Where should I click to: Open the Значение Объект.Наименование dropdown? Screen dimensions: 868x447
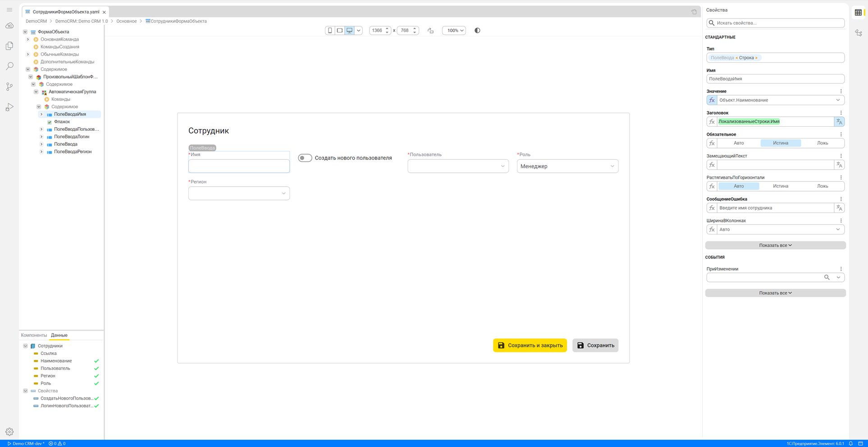pyautogui.click(x=781, y=100)
